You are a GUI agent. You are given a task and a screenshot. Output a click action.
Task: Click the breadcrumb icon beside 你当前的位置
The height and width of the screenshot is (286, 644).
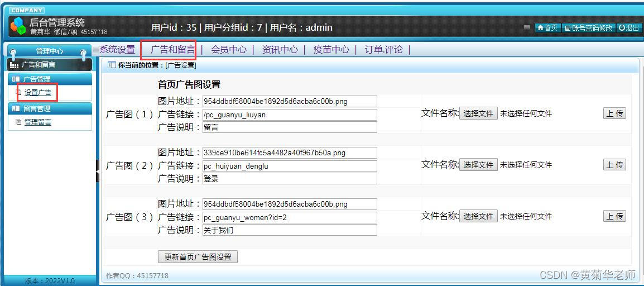(112, 65)
